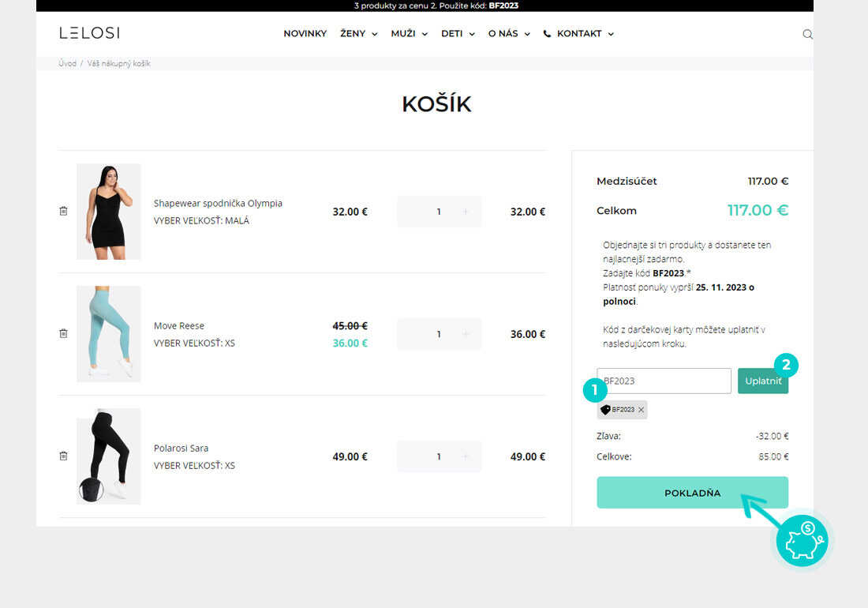This screenshot has width=868, height=608.
Task: Proceed to checkout via POKLADŇA button
Action: (x=693, y=493)
